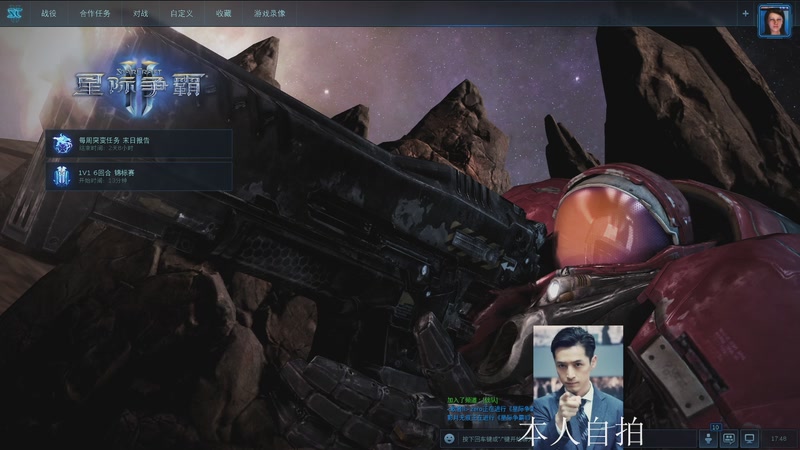Open the chat channels icon
This screenshot has height=450, width=800.
[729, 438]
